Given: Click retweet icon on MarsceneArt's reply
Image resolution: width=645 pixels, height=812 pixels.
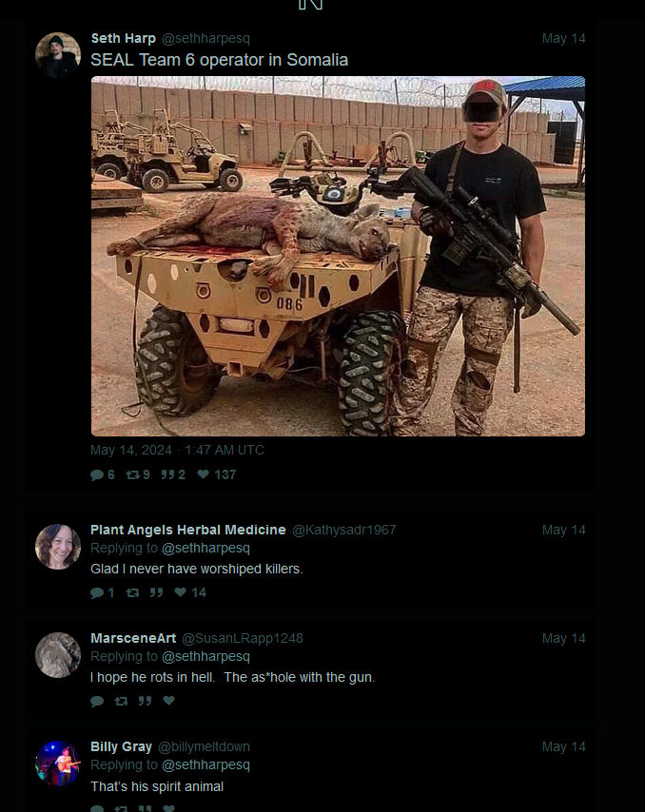Looking at the screenshot, I should 121,701.
